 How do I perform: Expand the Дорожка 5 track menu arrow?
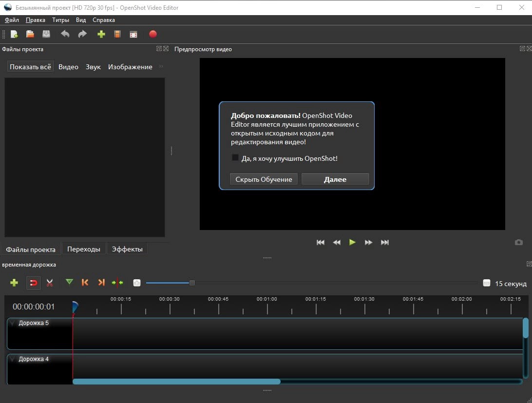[x=13, y=323]
